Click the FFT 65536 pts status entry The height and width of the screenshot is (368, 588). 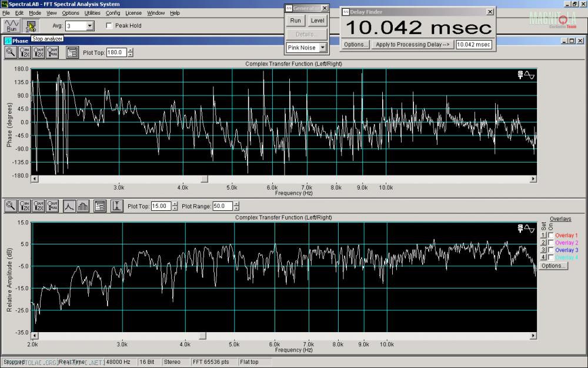[x=213, y=362]
